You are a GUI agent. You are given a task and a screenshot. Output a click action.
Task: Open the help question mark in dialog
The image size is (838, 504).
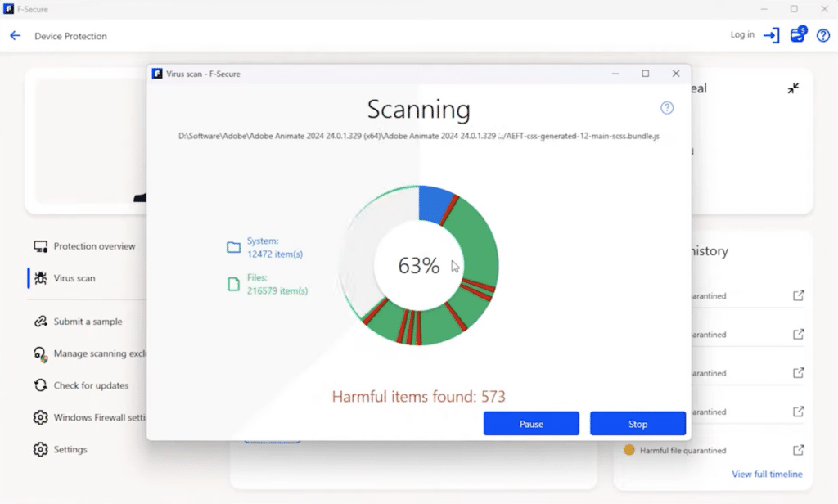pos(667,108)
